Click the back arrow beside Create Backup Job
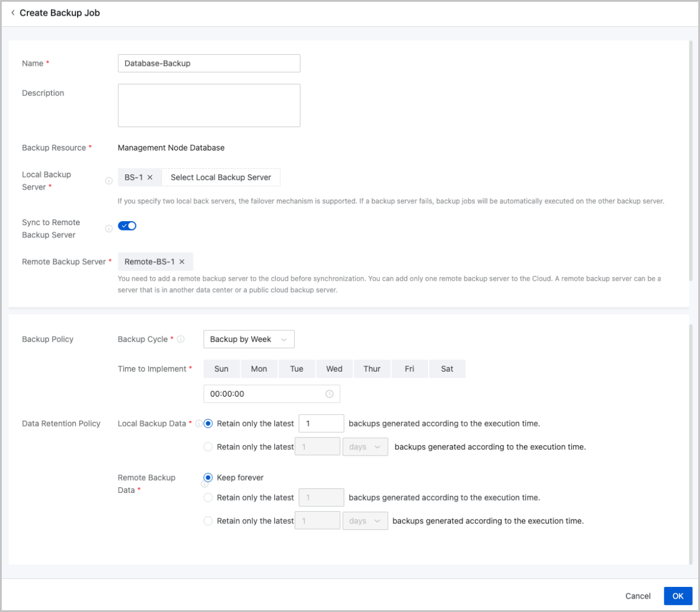The image size is (700, 612). pos(13,13)
